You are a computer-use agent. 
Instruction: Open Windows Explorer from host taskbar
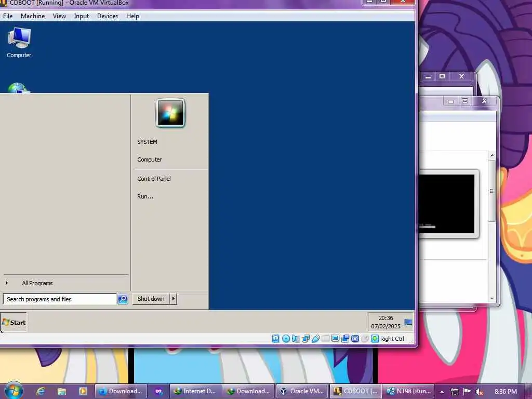[62, 391]
